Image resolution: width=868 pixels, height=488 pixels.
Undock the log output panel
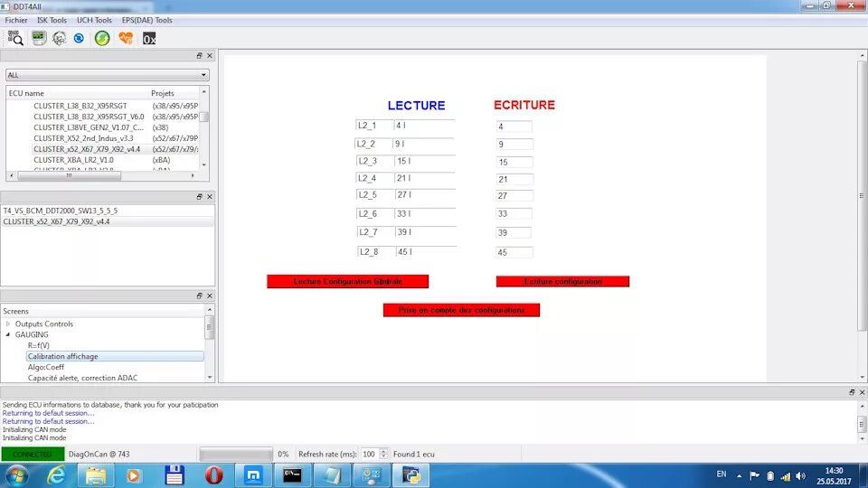852,392
